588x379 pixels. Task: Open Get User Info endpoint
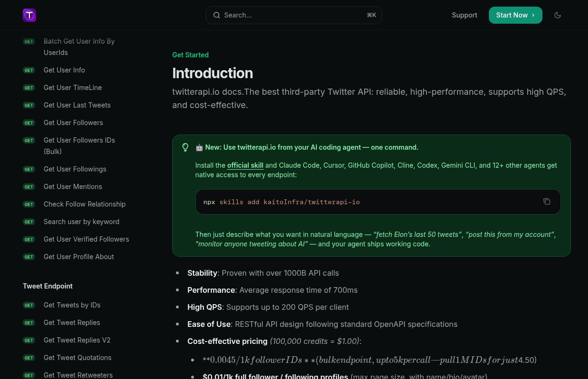point(64,70)
